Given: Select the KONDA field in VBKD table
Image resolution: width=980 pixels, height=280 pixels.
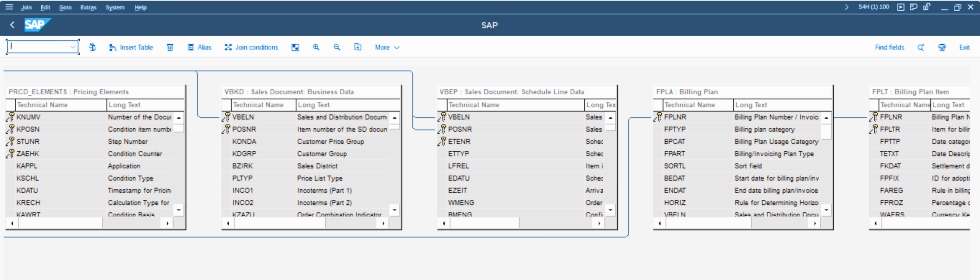Looking at the screenshot, I should 244,141.
